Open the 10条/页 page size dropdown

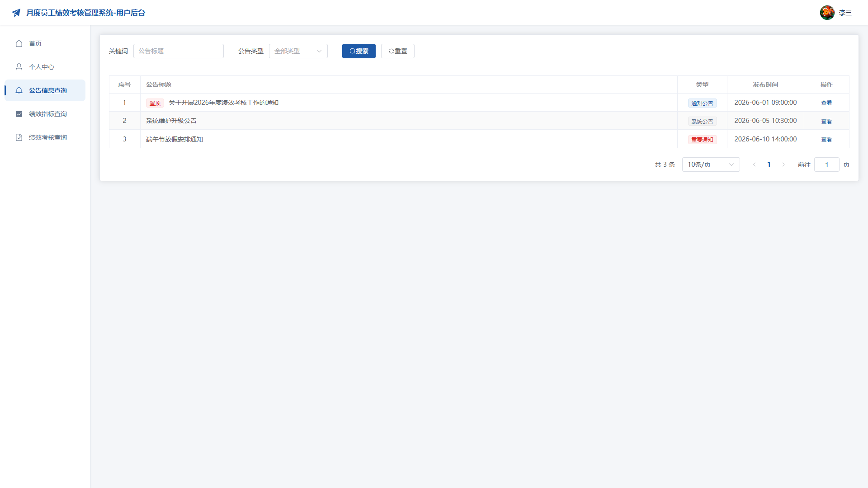711,164
